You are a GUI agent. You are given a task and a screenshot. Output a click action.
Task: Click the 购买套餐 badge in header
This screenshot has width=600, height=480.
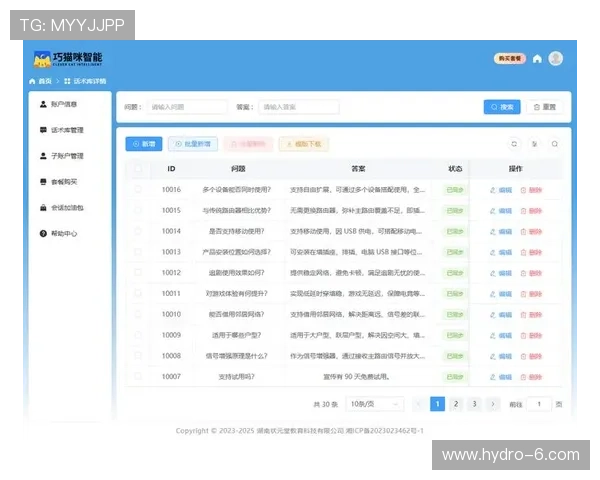(x=510, y=59)
